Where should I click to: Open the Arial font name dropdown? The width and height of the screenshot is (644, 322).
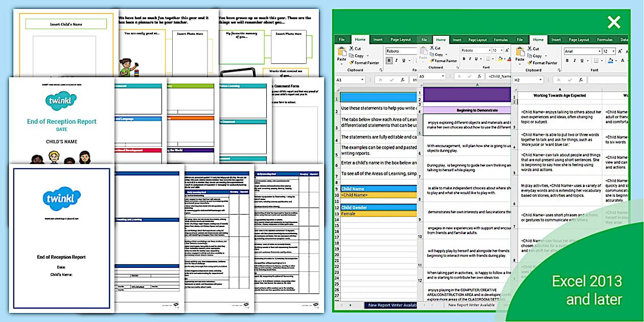pos(600,51)
